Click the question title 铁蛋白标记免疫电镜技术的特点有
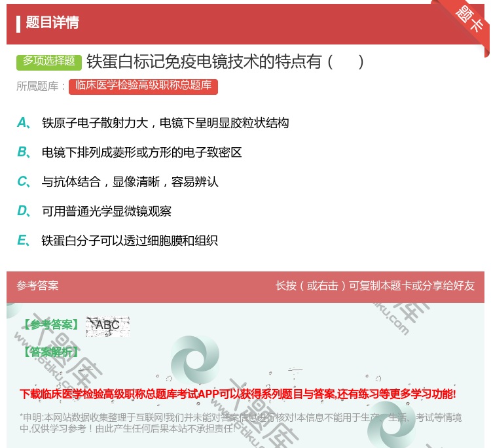The height and width of the screenshot is (448, 491). pyautogui.click(x=225, y=61)
